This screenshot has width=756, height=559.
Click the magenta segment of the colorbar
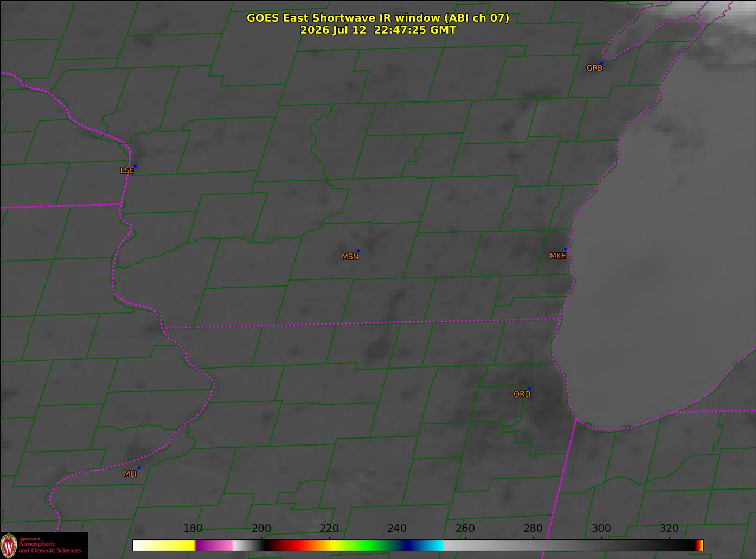(214, 545)
